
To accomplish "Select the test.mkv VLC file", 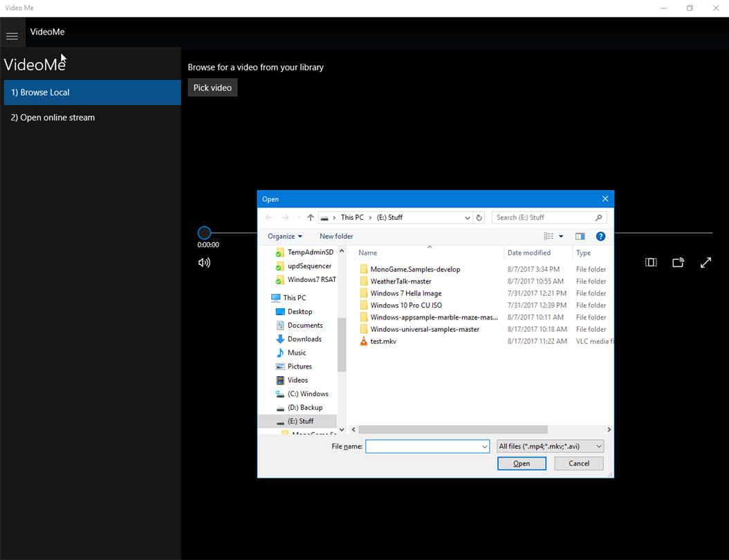I will (x=383, y=341).
